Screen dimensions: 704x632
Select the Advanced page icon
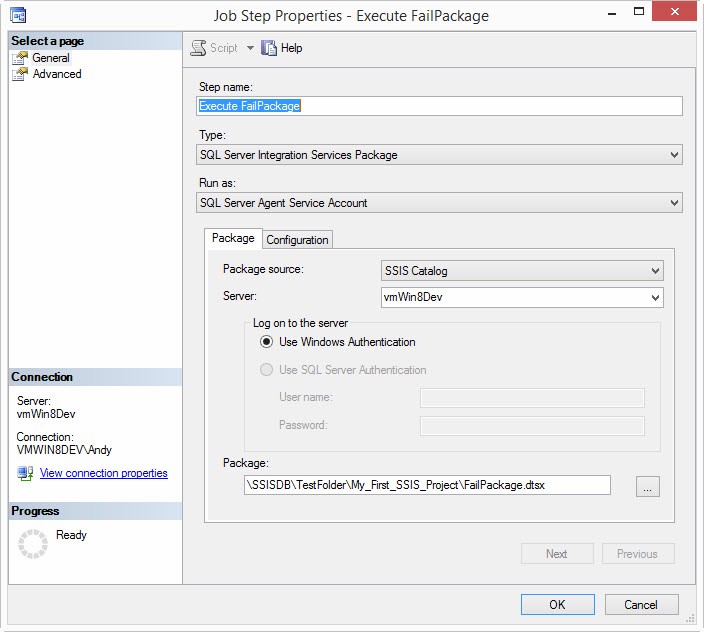coord(20,74)
